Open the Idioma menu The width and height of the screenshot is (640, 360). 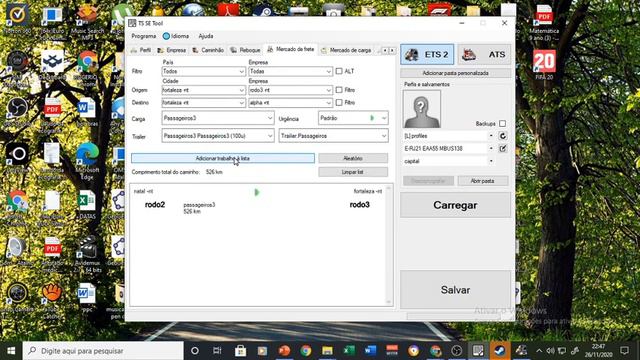(176, 36)
